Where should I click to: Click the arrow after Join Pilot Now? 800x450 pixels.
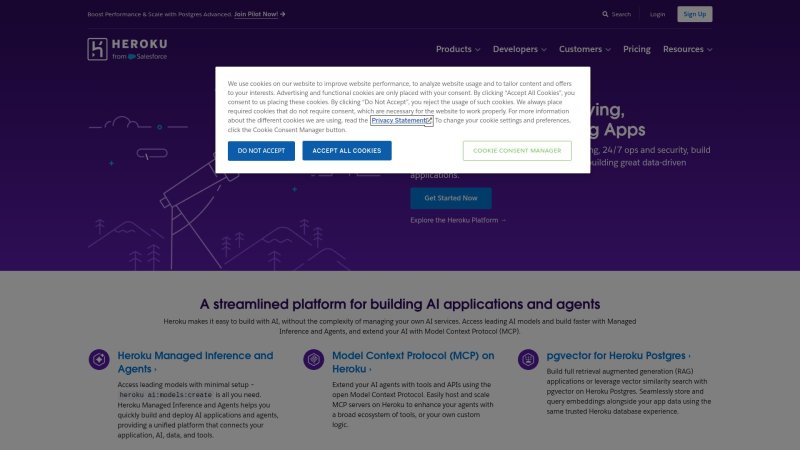[283, 14]
